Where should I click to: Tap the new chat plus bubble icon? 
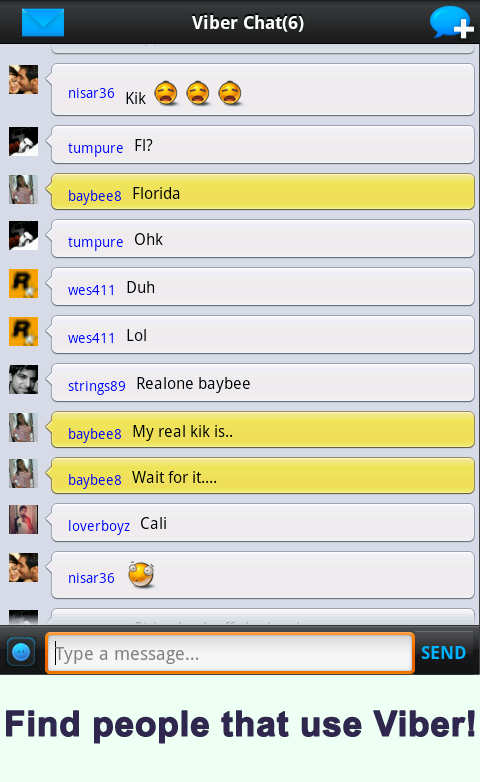pos(452,22)
